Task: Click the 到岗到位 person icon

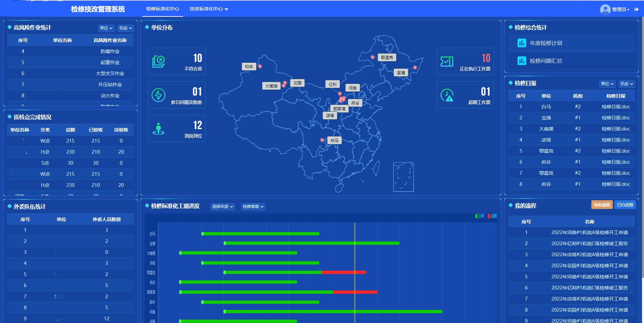Action: click(x=158, y=128)
